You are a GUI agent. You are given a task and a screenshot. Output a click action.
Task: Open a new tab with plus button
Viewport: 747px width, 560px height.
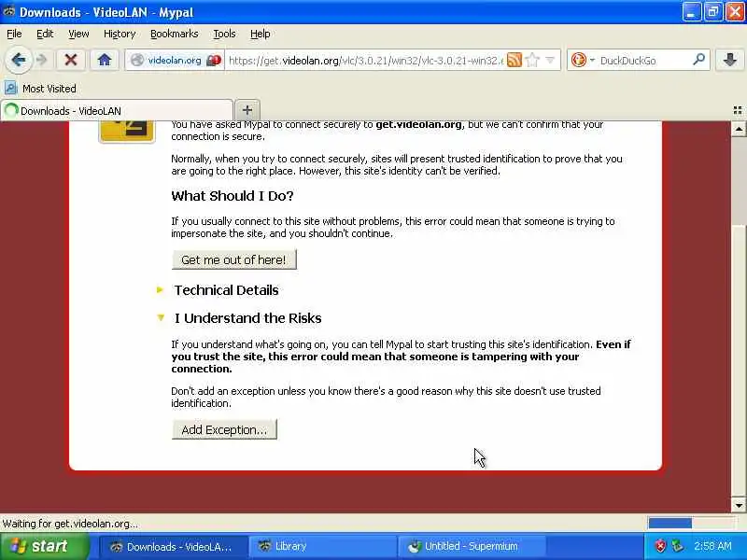pos(247,110)
